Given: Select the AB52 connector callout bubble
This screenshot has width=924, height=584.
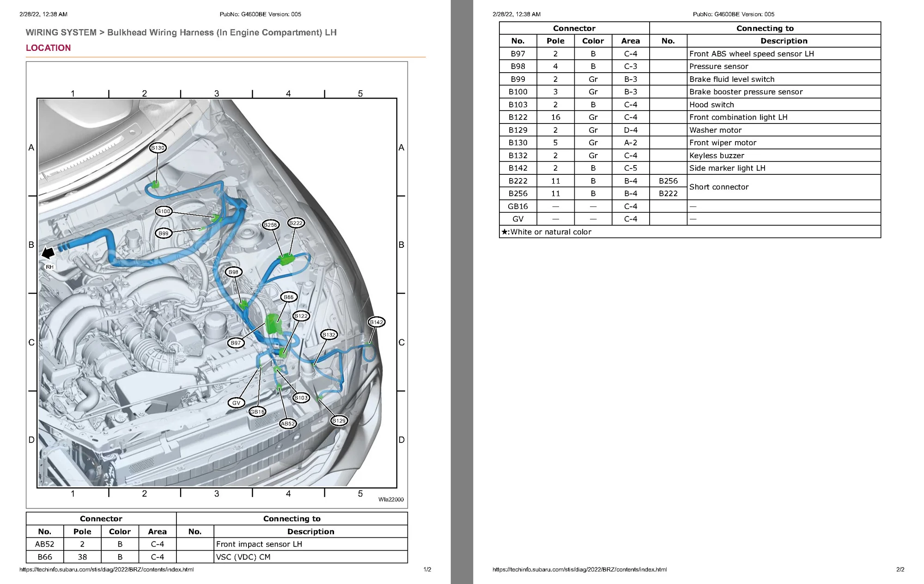Looking at the screenshot, I should (288, 424).
